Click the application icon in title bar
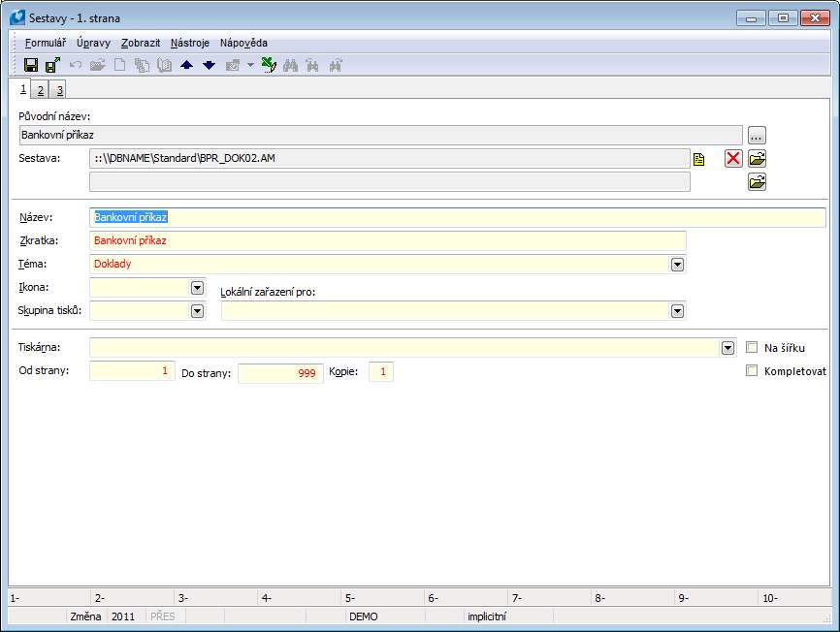The height and width of the screenshot is (632, 840). [x=17, y=17]
